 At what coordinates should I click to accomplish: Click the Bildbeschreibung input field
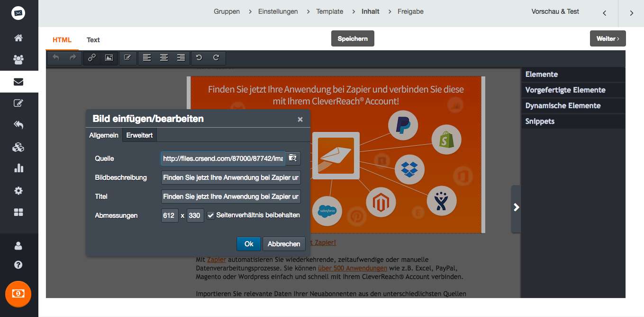[x=231, y=177]
